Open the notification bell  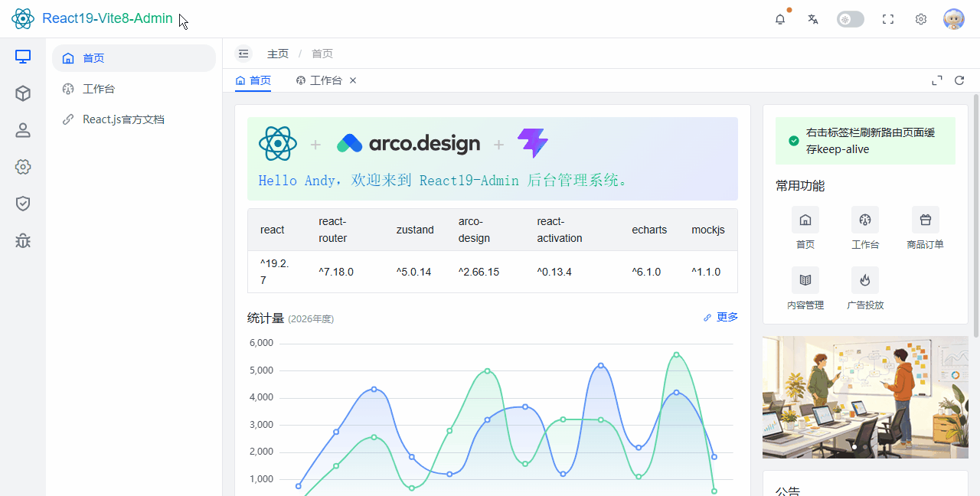(780, 19)
